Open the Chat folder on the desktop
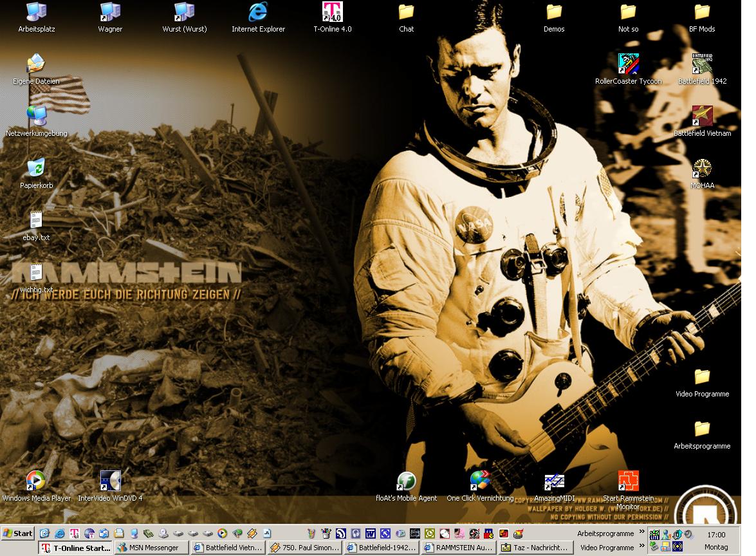Viewport: 756px width, 556px height. (406, 17)
